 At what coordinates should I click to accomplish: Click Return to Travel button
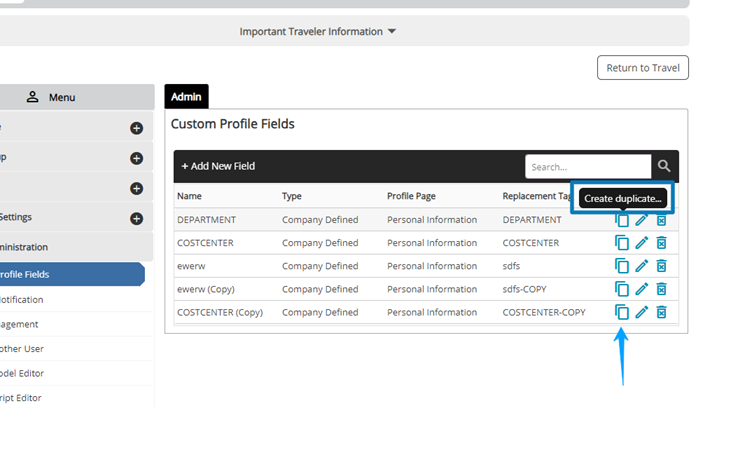click(643, 68)
